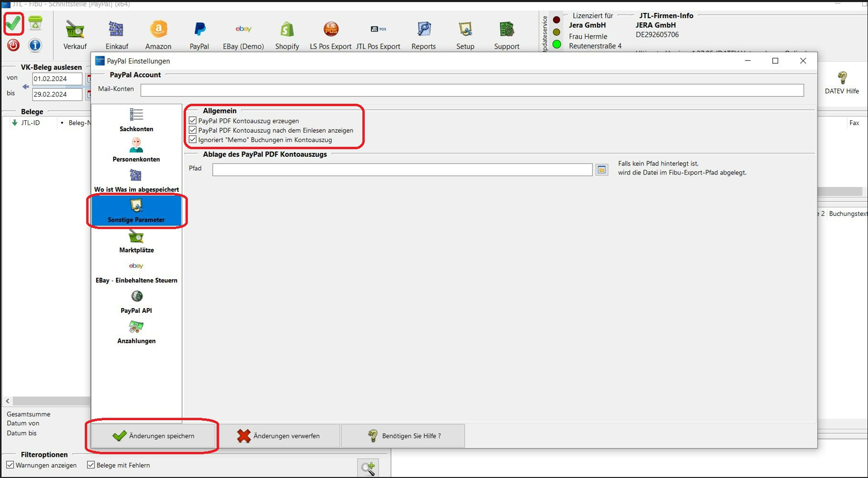Toggle Ignoriert Memo Buchungen checkbox
This screenshot has width=868, height=478.
(x=193, y=140)
